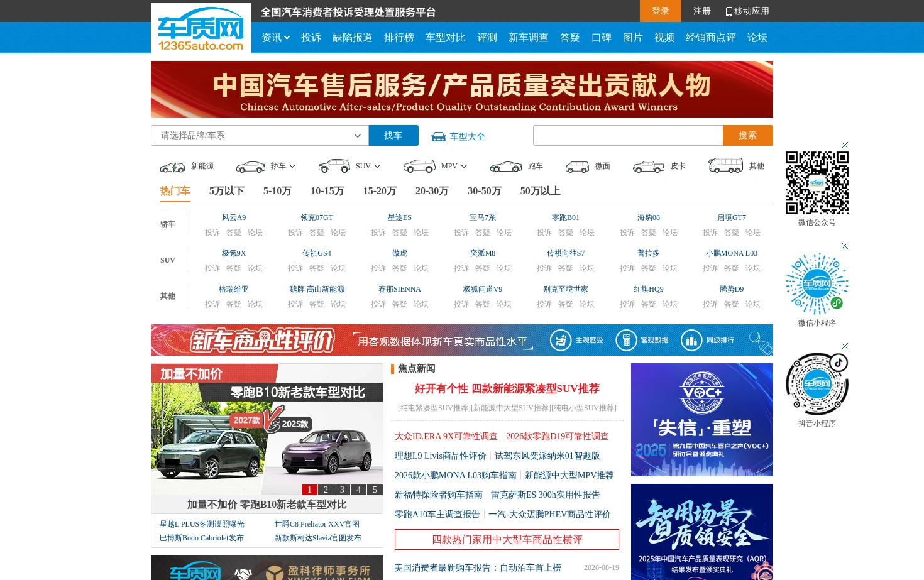
Task: Open the 车型对比 navigation item
Action: point(446,38)
